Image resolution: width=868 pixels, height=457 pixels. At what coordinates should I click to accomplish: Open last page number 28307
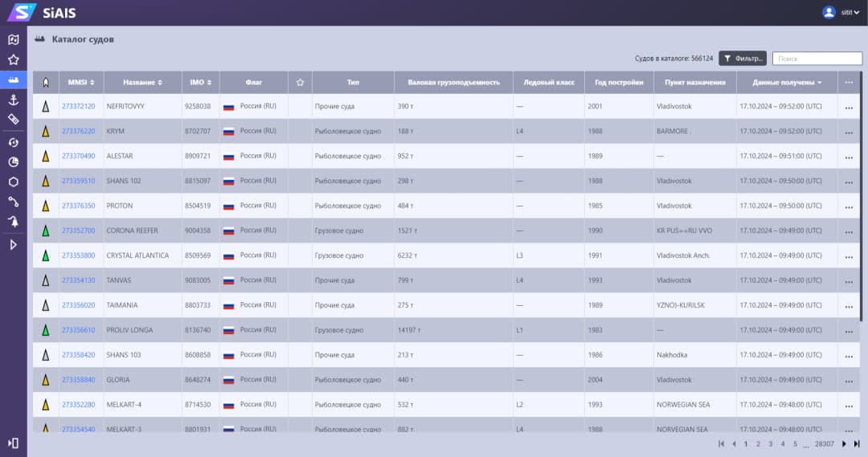(x=824, y=443)
